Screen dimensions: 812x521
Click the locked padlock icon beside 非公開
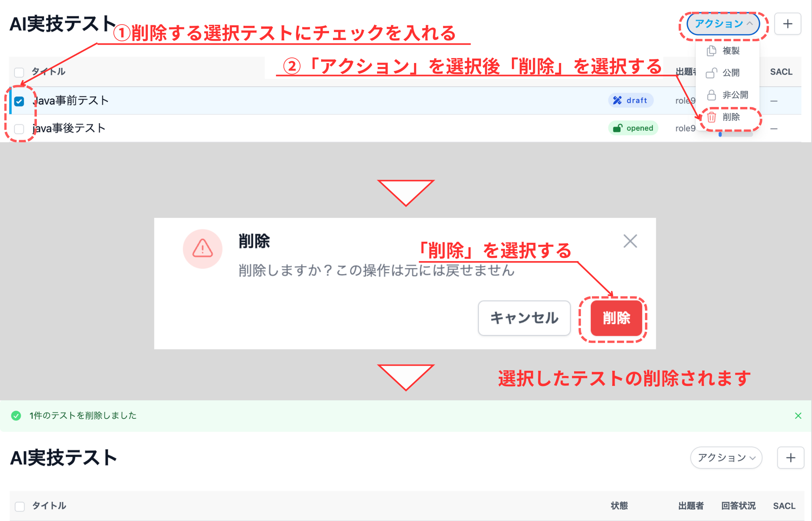[x=711, y=95]
